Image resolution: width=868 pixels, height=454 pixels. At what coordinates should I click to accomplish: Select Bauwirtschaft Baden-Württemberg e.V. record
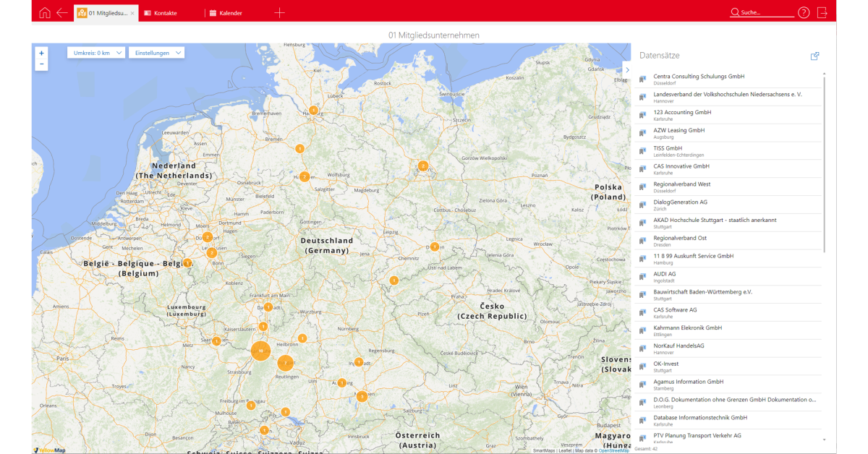pos(728,295)
